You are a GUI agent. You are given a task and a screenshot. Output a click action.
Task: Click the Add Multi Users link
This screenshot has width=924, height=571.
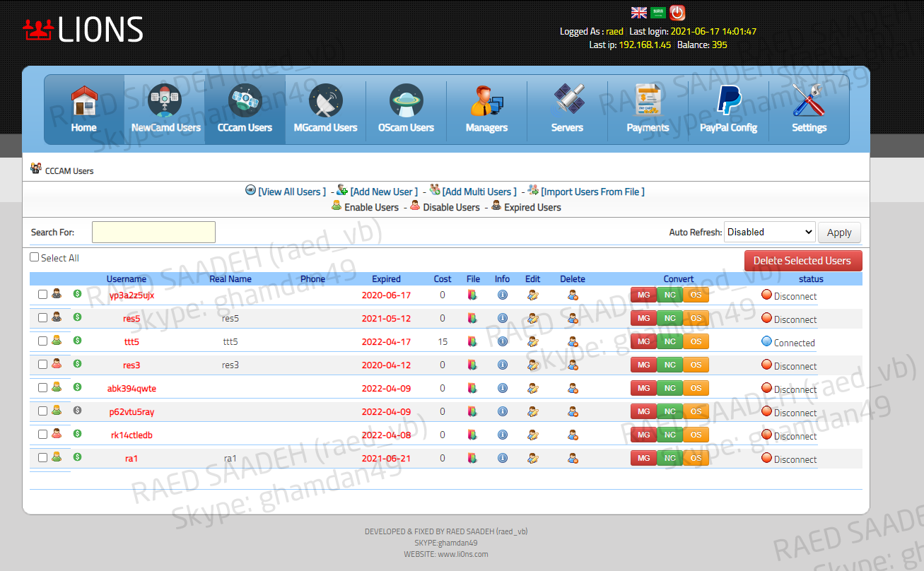[479, 192]
